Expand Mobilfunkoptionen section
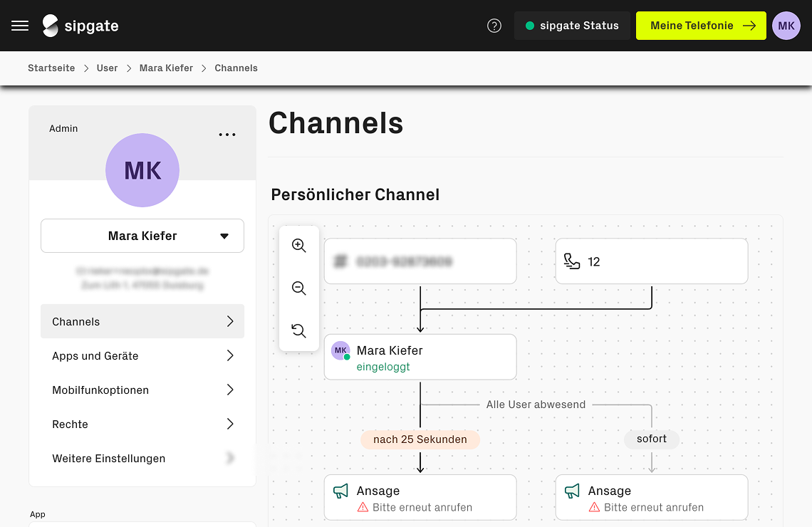The height and width of the screenshot is (527, 812). tap(142, 390)
